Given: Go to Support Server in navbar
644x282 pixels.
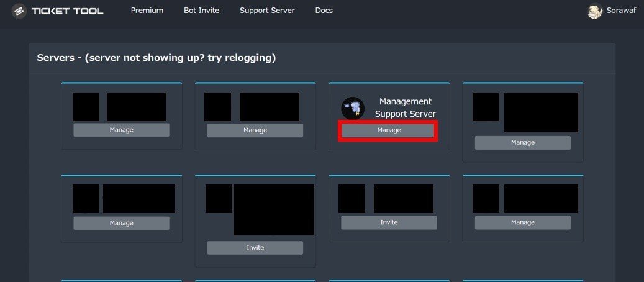Looking at the screenshot, I should point(267,11).
